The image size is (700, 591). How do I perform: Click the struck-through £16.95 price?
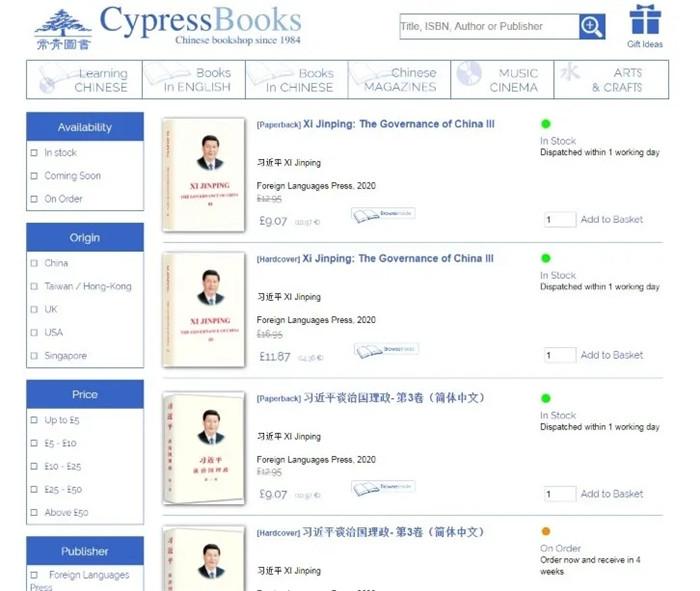point(269,334)
